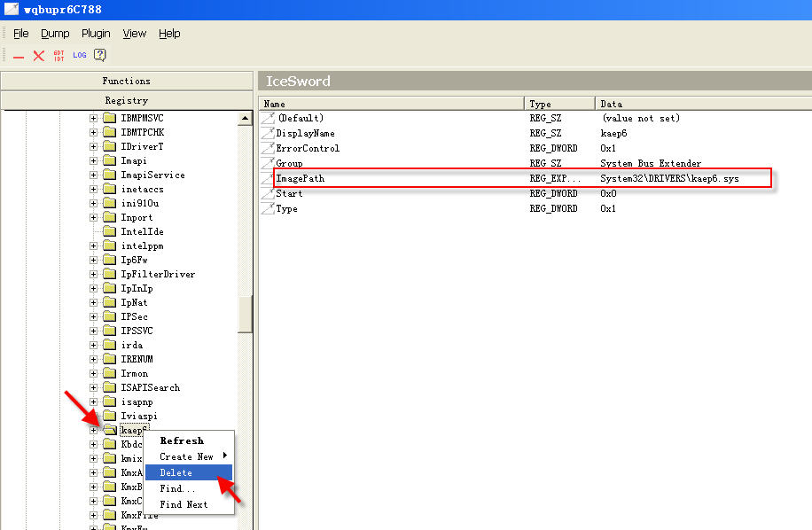Expand the IPSSVC registry key
The image size is (812, 530).
coord(93,331)
